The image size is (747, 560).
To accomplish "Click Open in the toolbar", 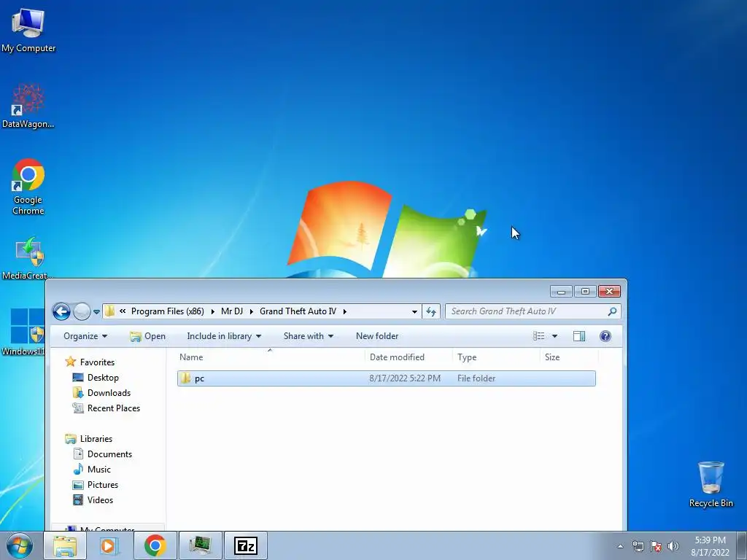I will pyautogui.click(x=147, y=336).
